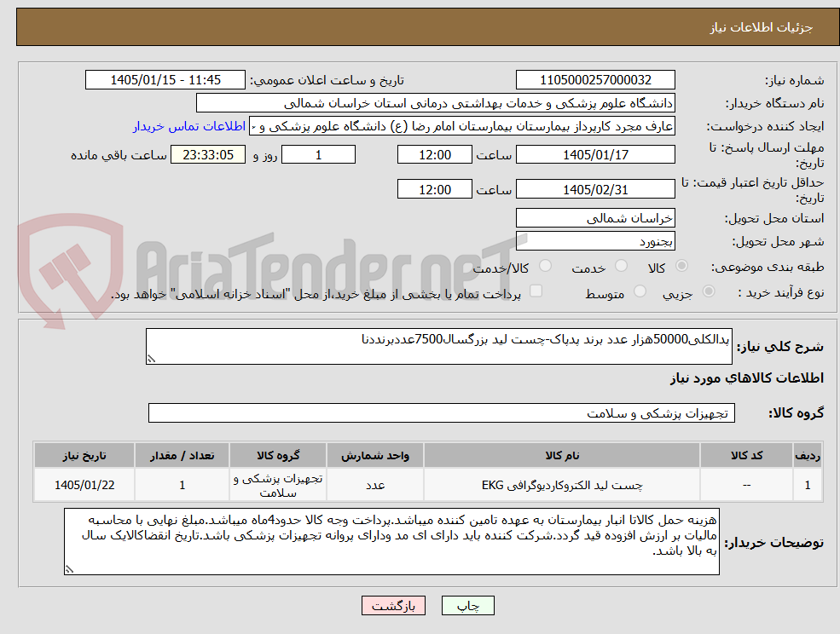Image resolution: width=840 pixels, height=634 pixels.
Task: Click the remaining time 23:33:05 field
Action: [x=208, y=155]
